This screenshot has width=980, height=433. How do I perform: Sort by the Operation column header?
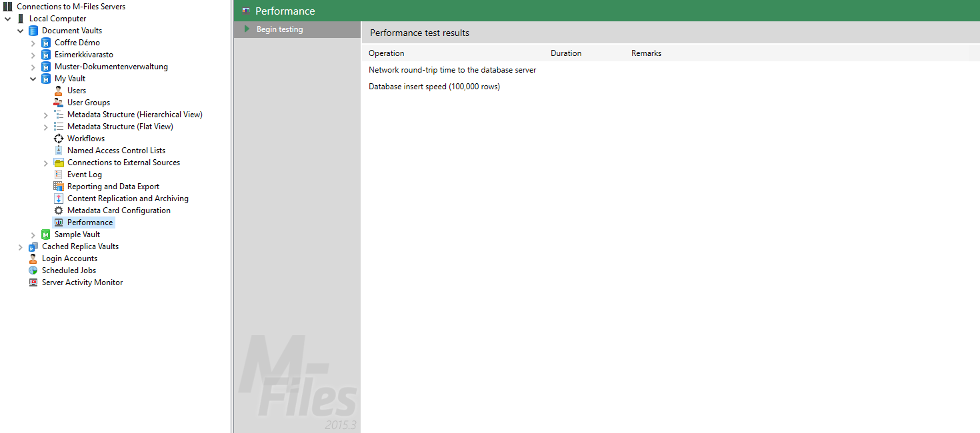coord(387,53)
